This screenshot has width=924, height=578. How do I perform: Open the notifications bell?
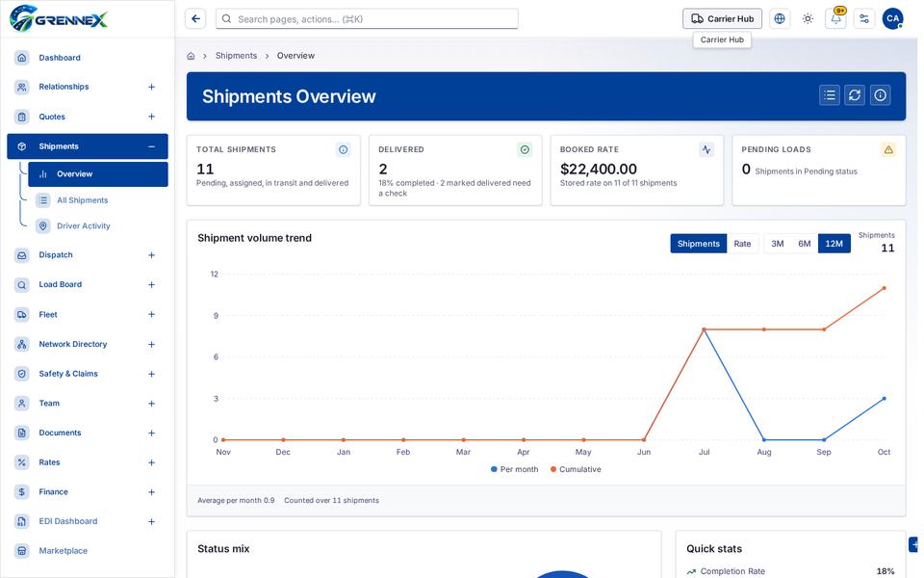[x=836, y=19]
